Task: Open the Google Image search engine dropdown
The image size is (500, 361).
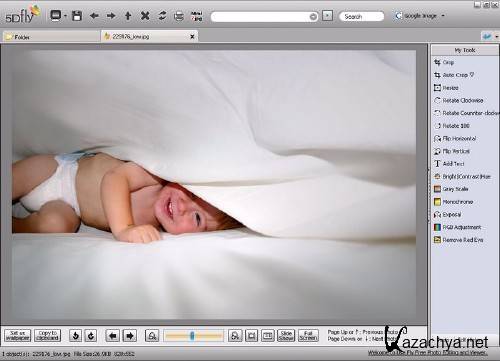Action: tap(443, 16)
